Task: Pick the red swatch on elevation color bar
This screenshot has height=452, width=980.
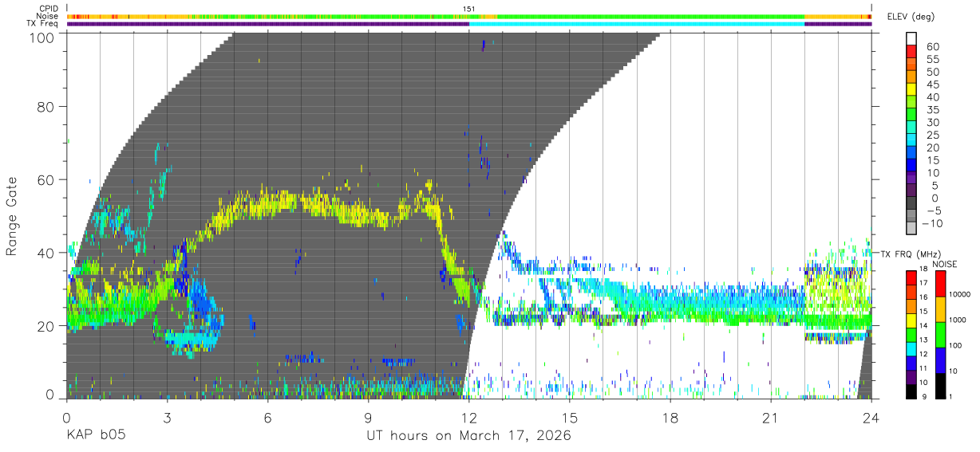Action: [x=912, y=53]
